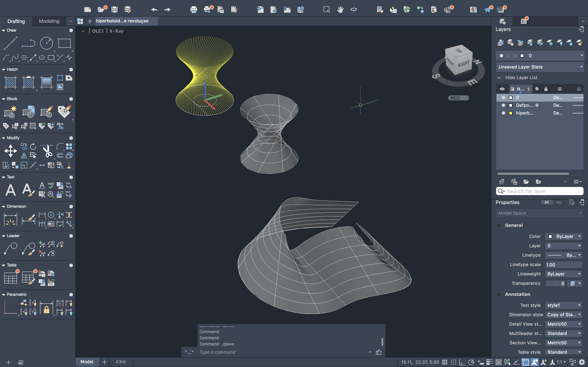Click the Pan hand icon

(x=340, y=9)
